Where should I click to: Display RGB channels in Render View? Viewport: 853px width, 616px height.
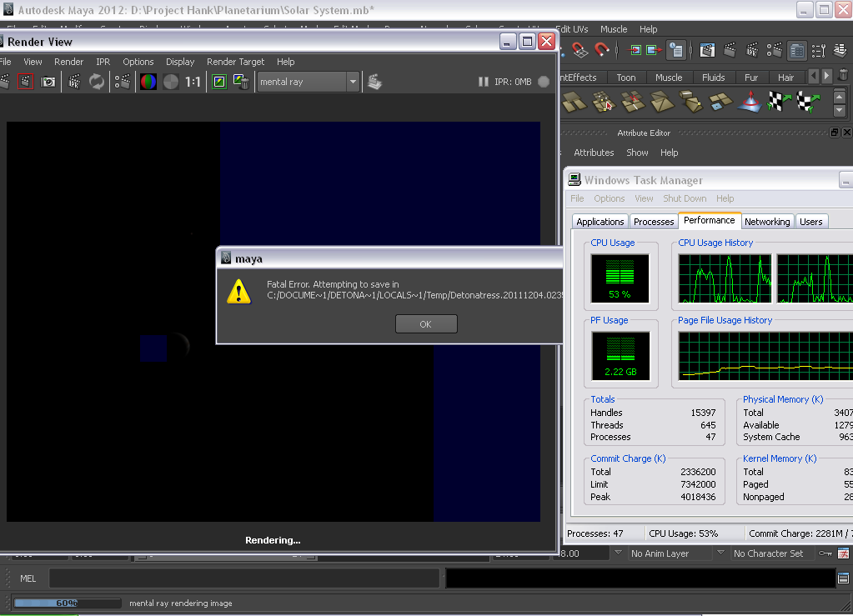(x=148, y=82)
